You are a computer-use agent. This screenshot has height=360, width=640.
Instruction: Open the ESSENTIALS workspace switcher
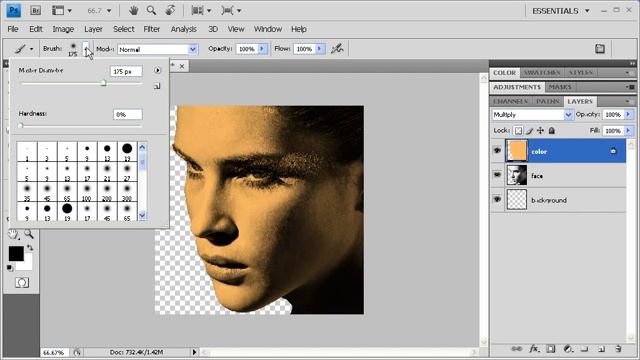tap(561, 11)
